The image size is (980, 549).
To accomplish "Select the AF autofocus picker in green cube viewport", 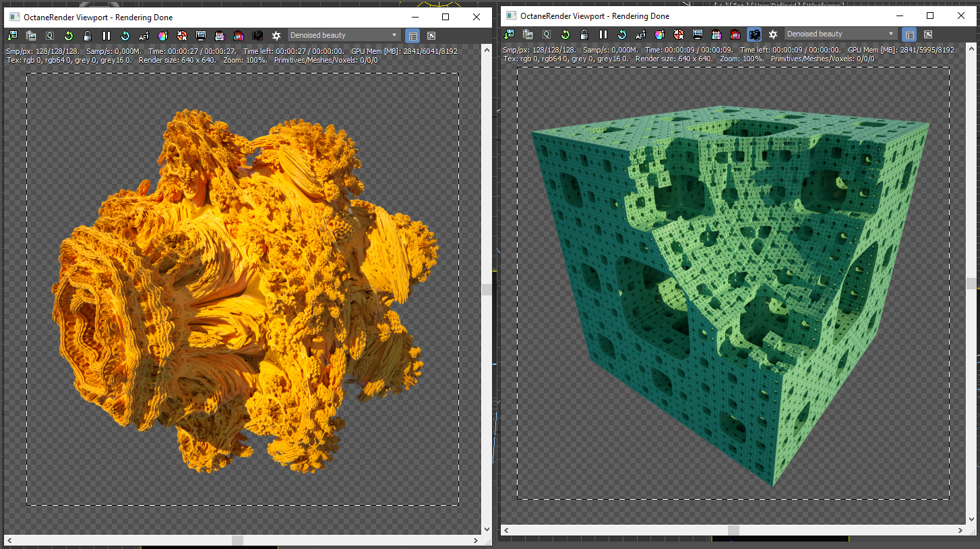I will tap(641, 34).
